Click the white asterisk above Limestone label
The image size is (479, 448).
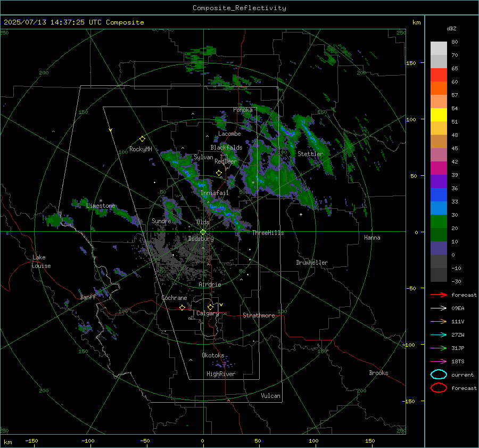(x=101, y=201)
